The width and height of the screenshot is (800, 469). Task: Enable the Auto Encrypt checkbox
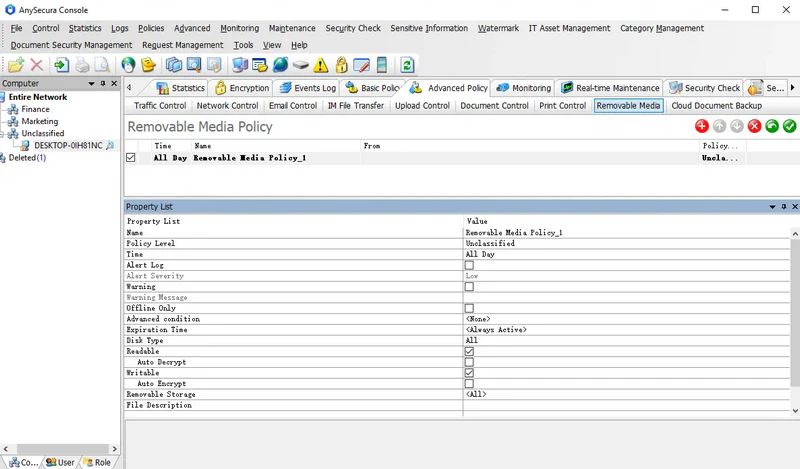coord(469,383)
